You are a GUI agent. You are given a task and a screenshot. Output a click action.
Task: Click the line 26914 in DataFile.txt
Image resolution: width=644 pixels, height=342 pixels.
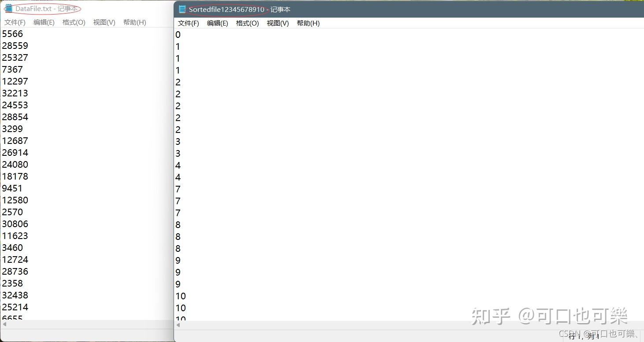15,153
